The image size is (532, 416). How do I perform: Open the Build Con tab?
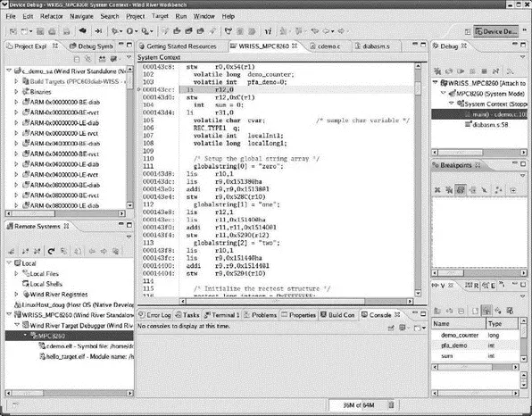tap(337, 315)
